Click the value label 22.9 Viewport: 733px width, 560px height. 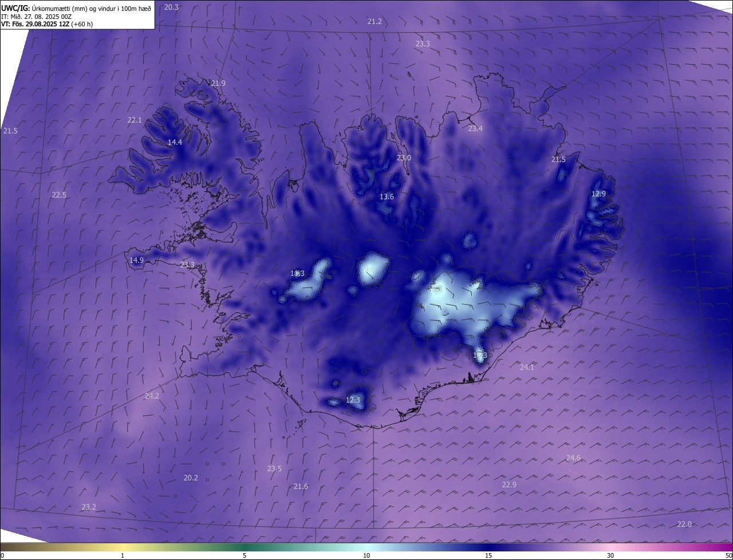pos(509,484)
